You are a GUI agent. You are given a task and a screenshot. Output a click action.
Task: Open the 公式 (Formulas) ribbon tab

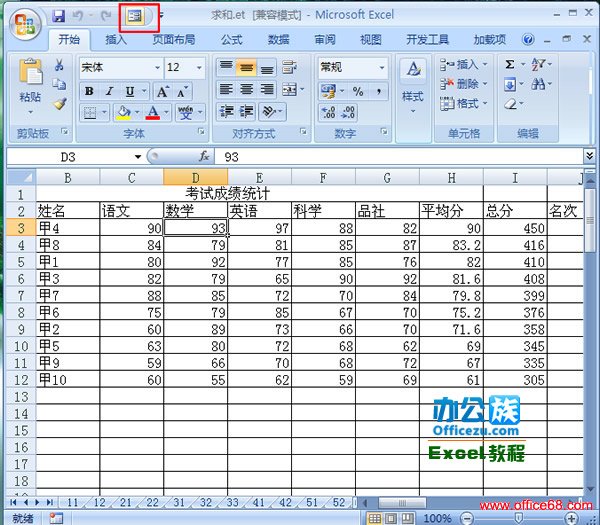tap(231, 40)
